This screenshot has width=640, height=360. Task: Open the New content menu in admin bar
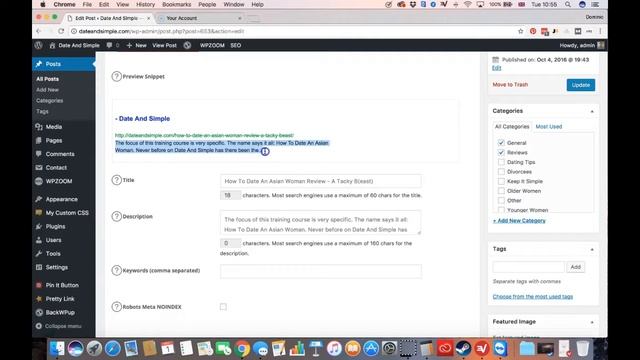(x=136, y=45)
